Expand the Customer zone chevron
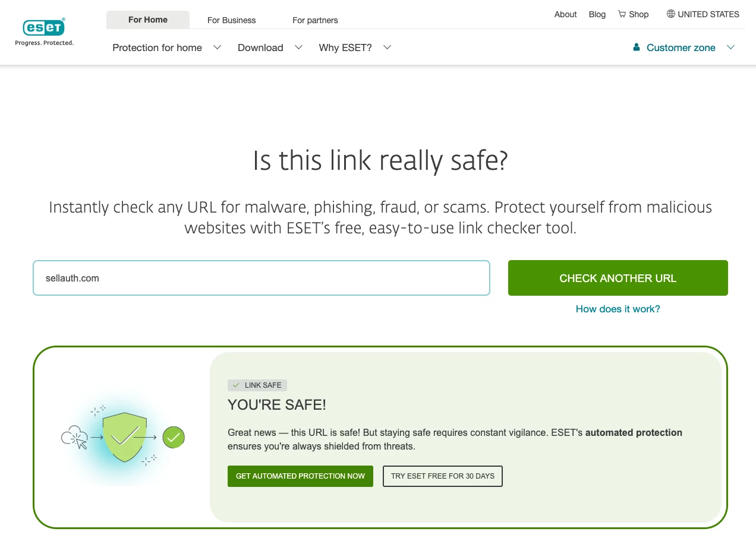The height and width of the screenshot is (538, 756). [x=731, y=48]
